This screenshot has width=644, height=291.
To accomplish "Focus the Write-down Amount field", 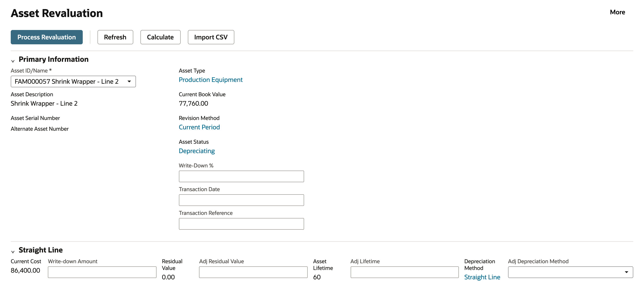I will 102,272.
